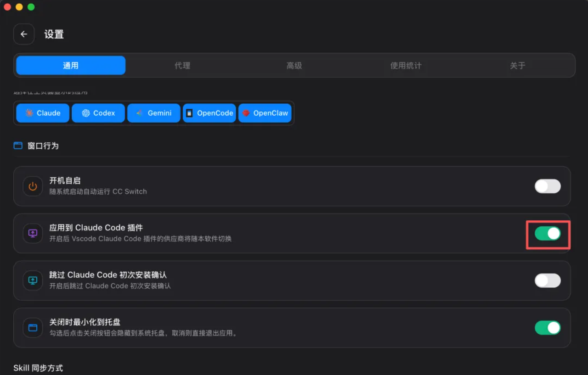The image size is (588, 375).
Task: Select the 通用 tab
Action: coord(71,65)
